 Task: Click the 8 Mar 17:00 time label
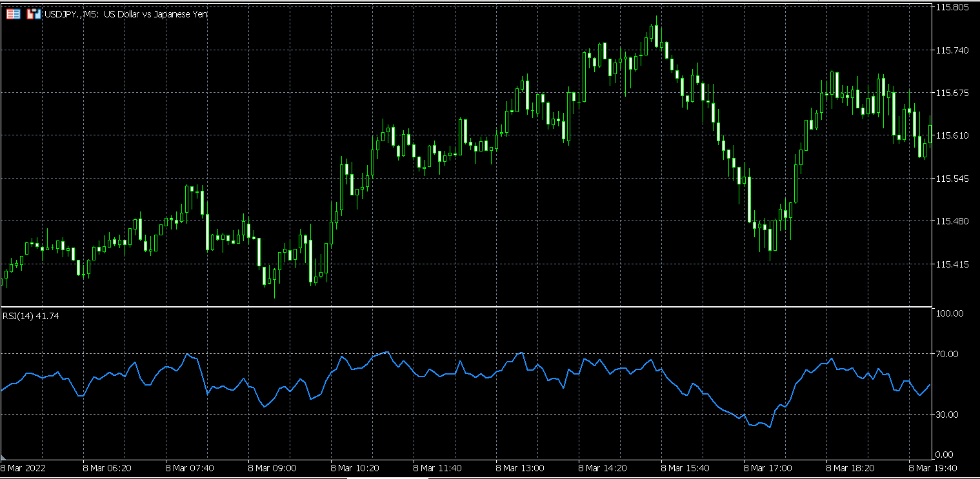pos(768,467)
